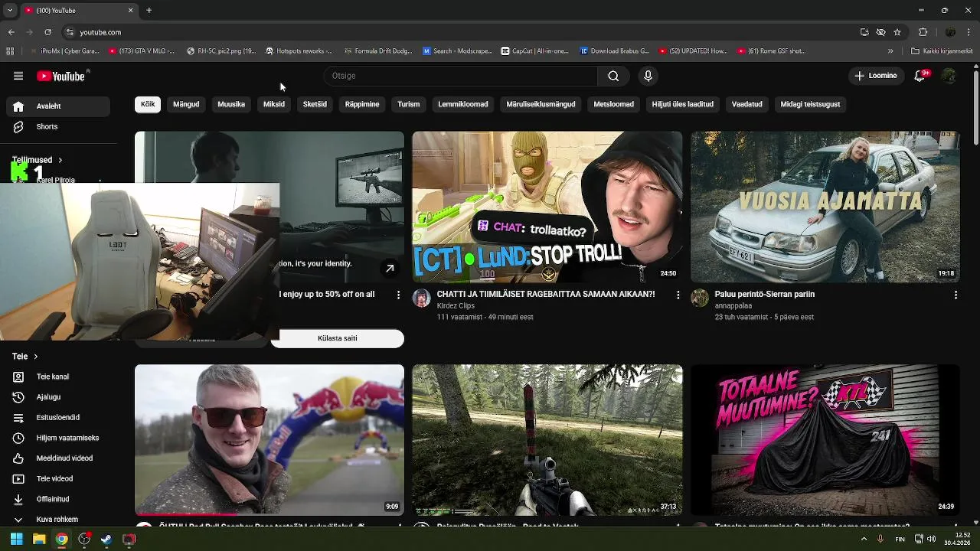Expand the Tellimused section
980x551 pixels.
pyautogui.click(x=37, y=160)
